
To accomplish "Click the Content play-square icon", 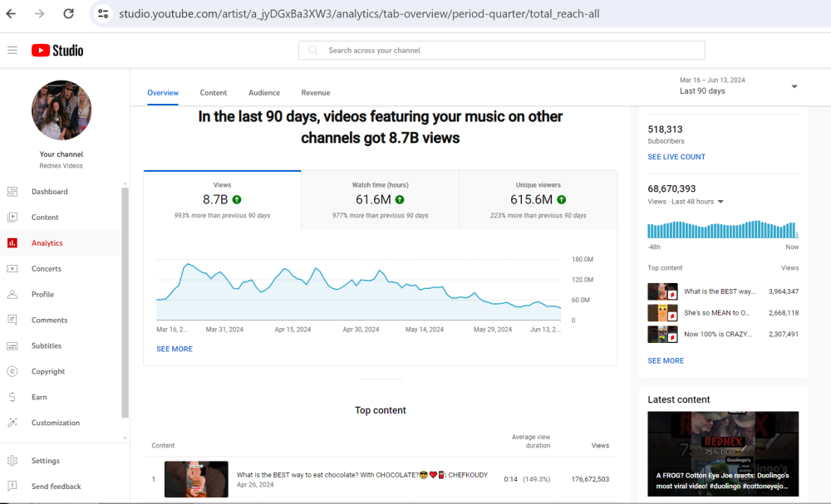I will [12, 217].
